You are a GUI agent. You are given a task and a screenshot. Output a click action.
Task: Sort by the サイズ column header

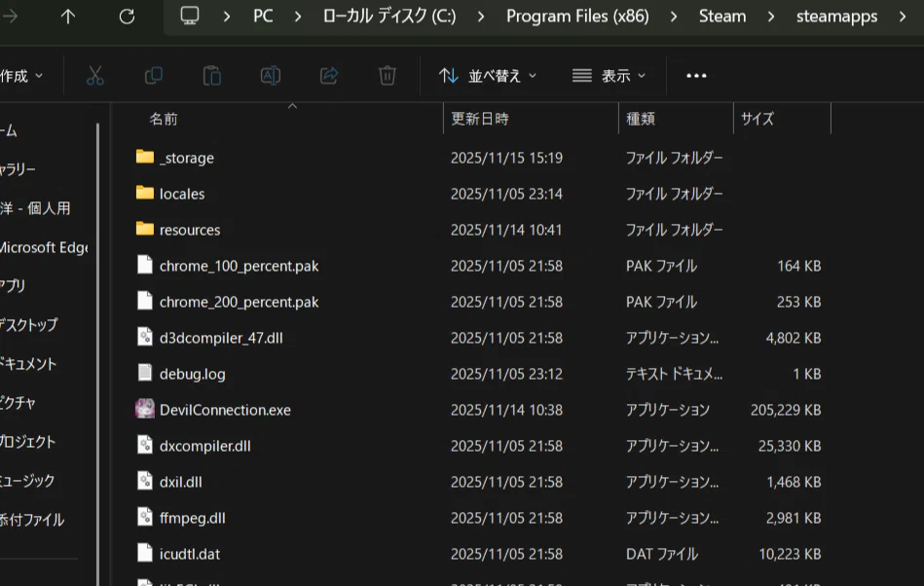coord(758,119)
